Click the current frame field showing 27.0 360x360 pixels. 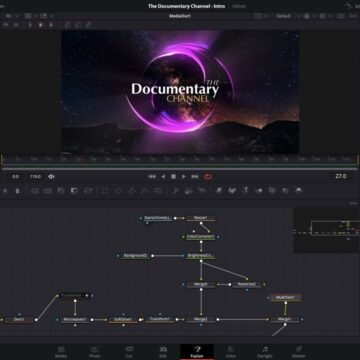pyautogui.click(x=340, y=176)
